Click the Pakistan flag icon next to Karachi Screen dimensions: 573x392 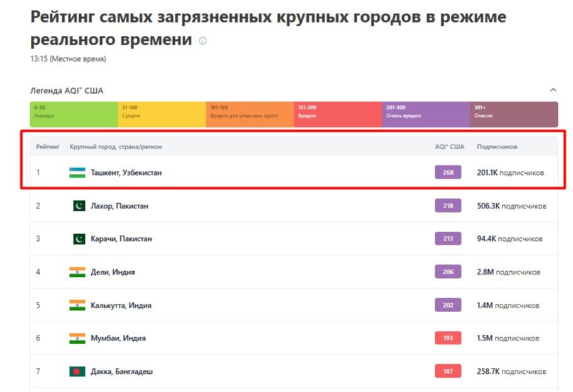tap(79, 239)
